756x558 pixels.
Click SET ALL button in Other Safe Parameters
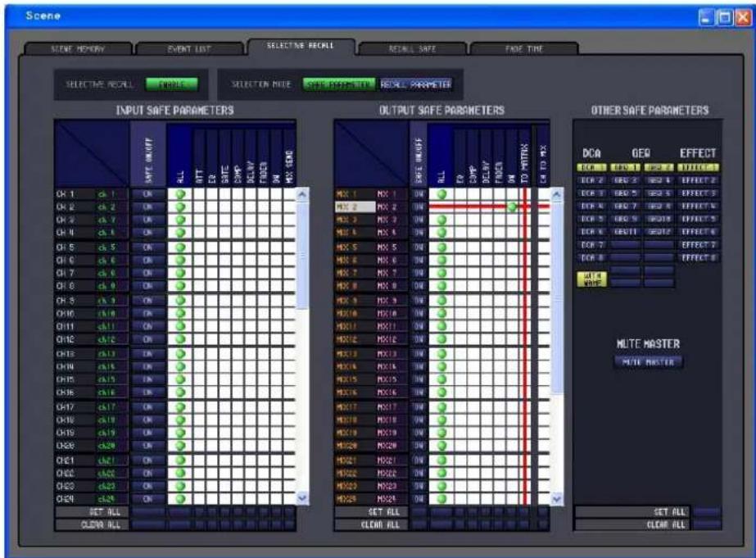707,511
